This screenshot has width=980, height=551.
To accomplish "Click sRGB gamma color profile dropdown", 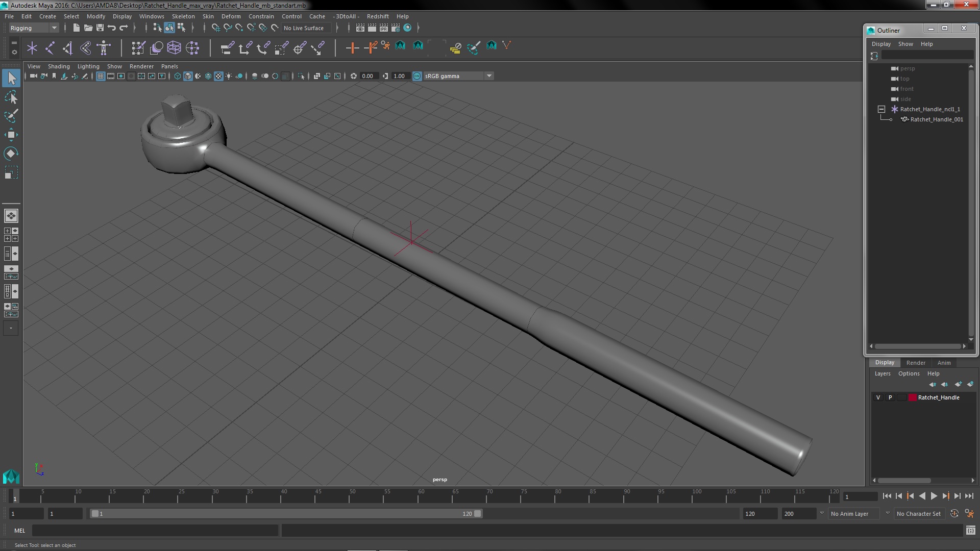I will coord(454,76).
